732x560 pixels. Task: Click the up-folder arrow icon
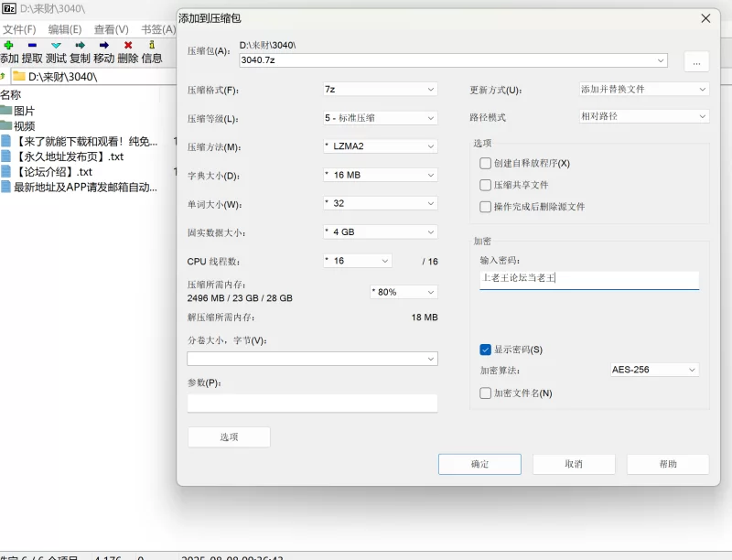(x=3, y=76)
